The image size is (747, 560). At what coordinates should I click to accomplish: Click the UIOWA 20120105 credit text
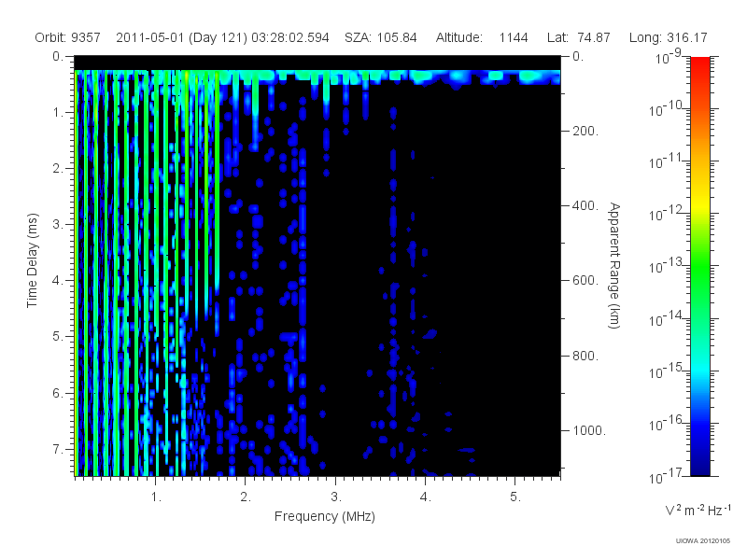pos(703,541)
